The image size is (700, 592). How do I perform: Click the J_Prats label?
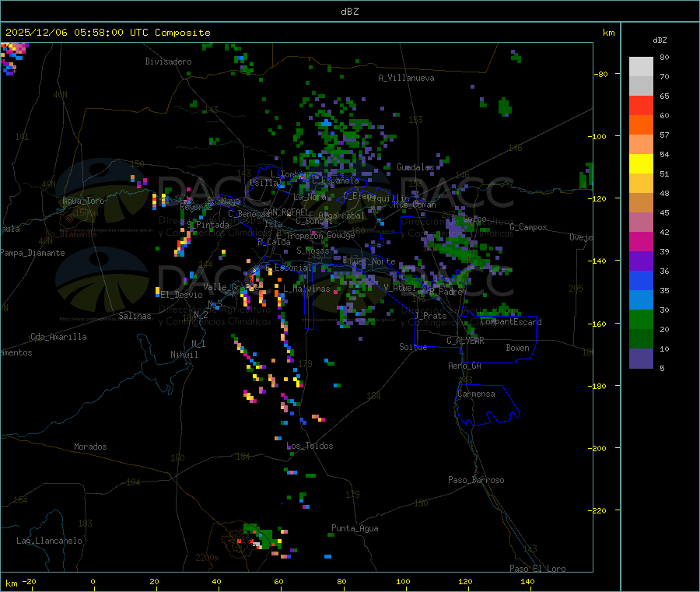point(431,316)
